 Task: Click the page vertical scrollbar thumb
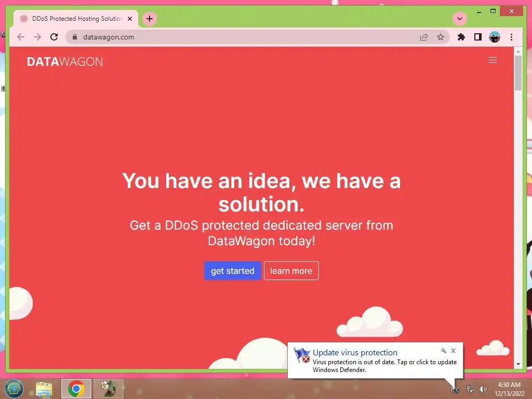click(x=518, y=73)
